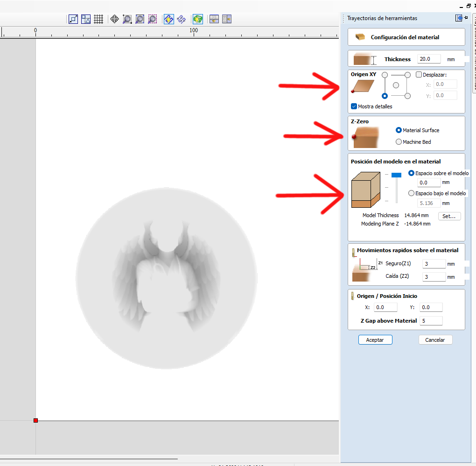476x466 pixels.
Task: Click the gap below model field
Action: [429, 203]
